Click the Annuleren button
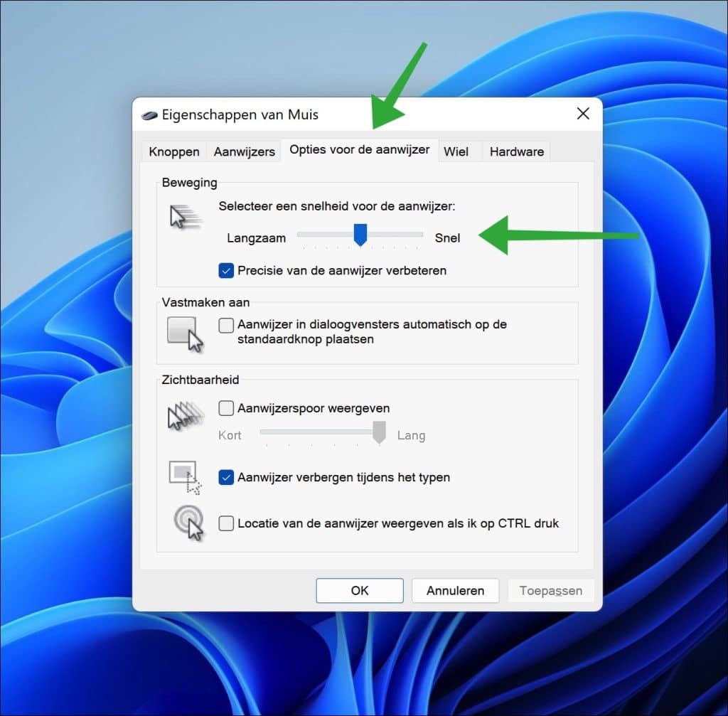728x716 pixels. pos(455,590)
